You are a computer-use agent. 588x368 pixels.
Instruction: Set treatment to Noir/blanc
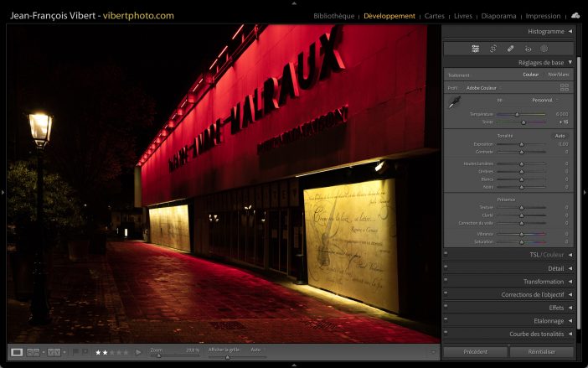558,75
